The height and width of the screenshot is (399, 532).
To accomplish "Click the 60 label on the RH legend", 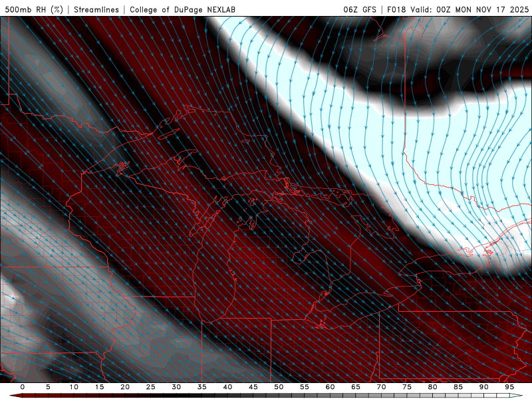I will coord(330,387).
